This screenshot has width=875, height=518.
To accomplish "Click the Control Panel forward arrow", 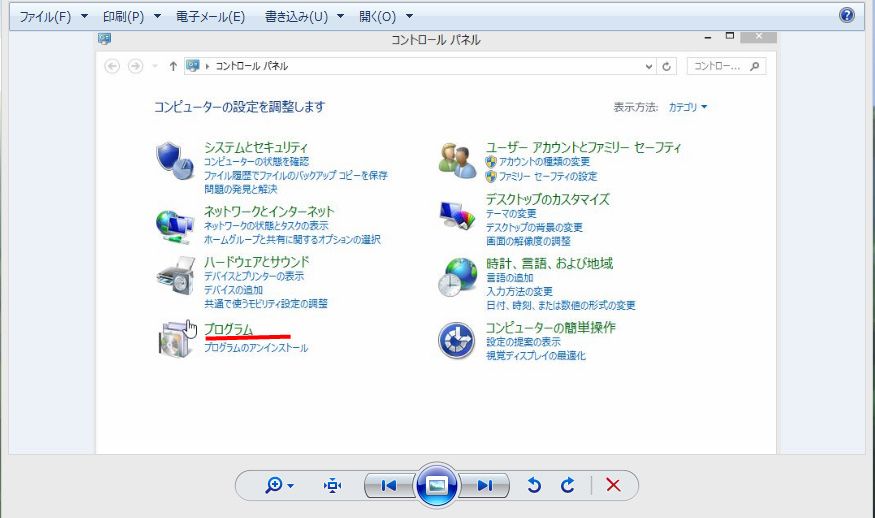I will (x=135, y=66).
